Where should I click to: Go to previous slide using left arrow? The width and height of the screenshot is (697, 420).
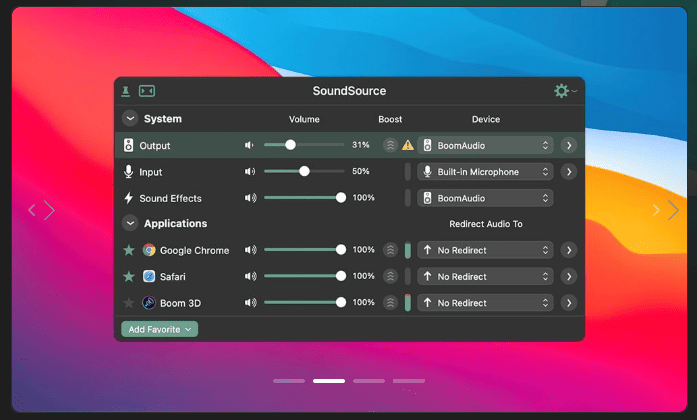32,210
